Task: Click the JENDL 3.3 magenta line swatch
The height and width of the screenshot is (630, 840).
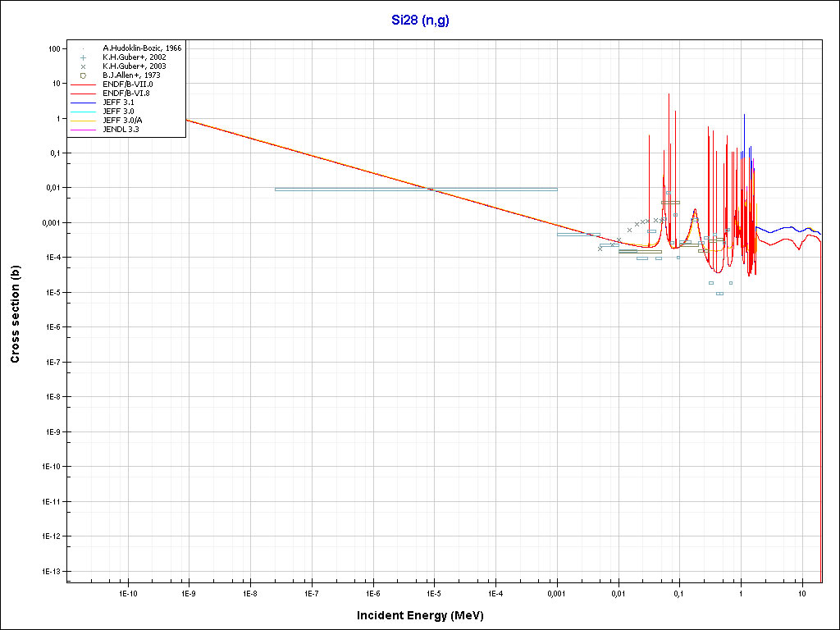Action: [x=84, y=130]
